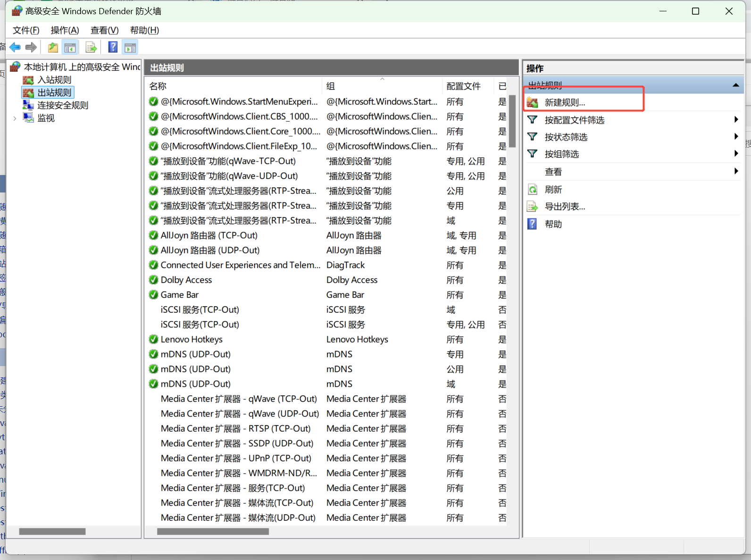This screenshot has width=751, height=560.
Task: Click 按组筛选 action text
Action: [x=562, y=154]
